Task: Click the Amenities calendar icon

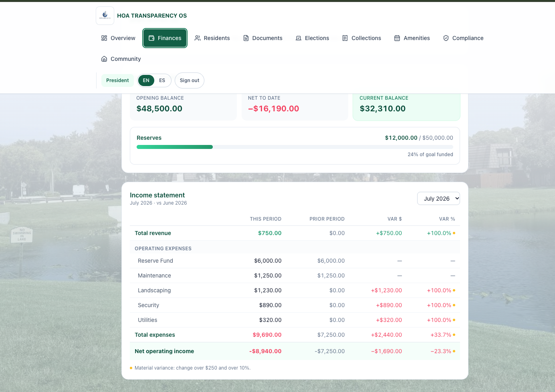Action: [x=397, y=38]
